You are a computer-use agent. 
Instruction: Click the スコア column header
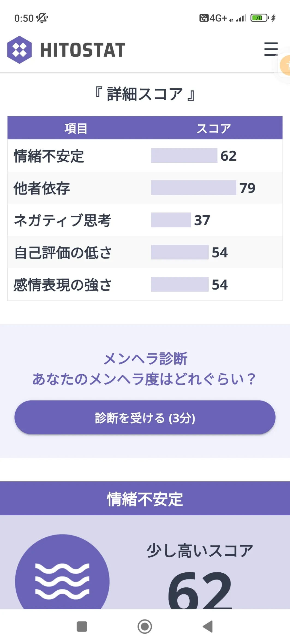(214, 128)
